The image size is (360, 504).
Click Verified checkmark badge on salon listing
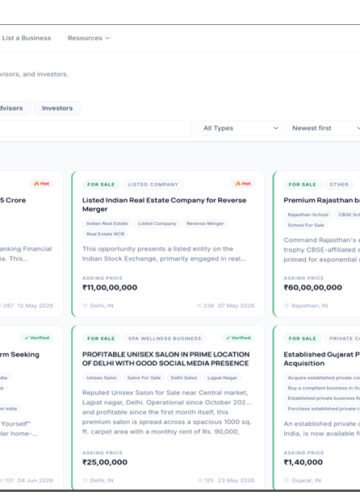[x=238, y=338]
